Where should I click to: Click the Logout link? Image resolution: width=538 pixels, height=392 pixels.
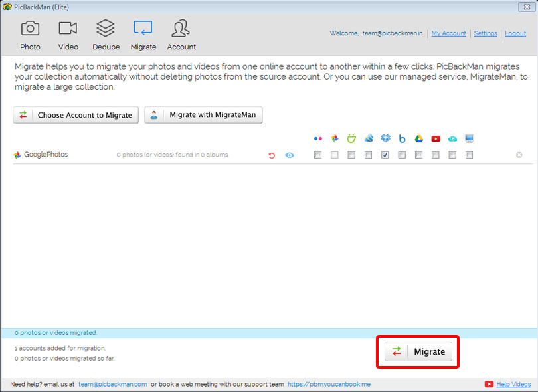pos(515,33)
